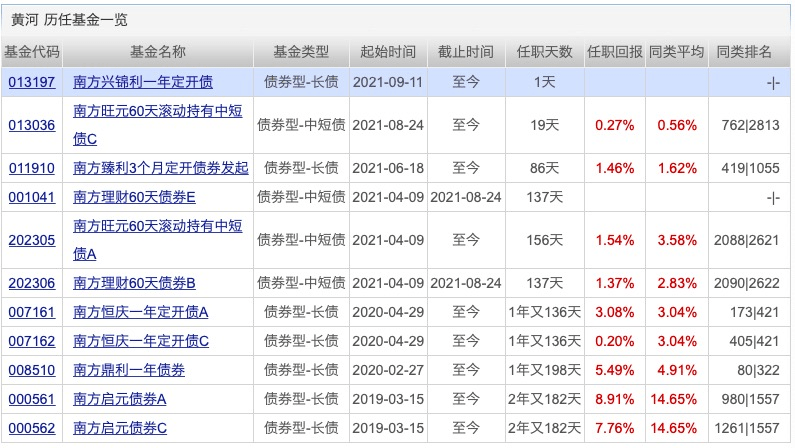The height and width of the screenshot is (448, 795).
Task: Open fund 南方鼎利一年债券
Action: click(x=129, y=370)
